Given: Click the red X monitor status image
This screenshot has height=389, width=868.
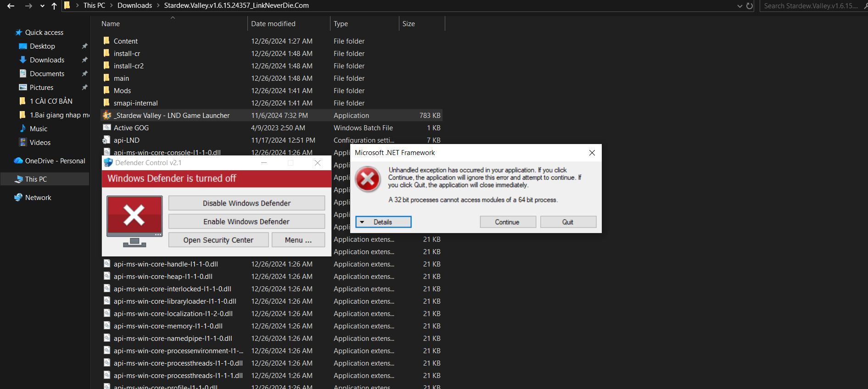Looking at the screenshot, I should (x=134, y=221).
